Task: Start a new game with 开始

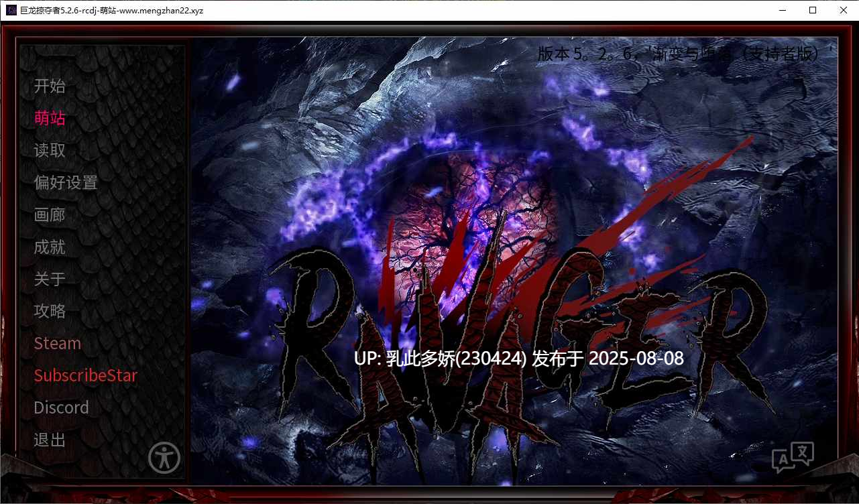Action: point(50,86)
